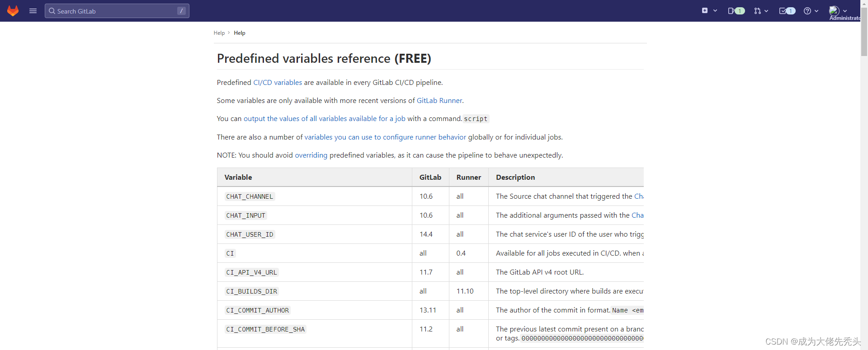Open the create new plus icon
This screenshot has height=350, width=868.
(705, 10)
